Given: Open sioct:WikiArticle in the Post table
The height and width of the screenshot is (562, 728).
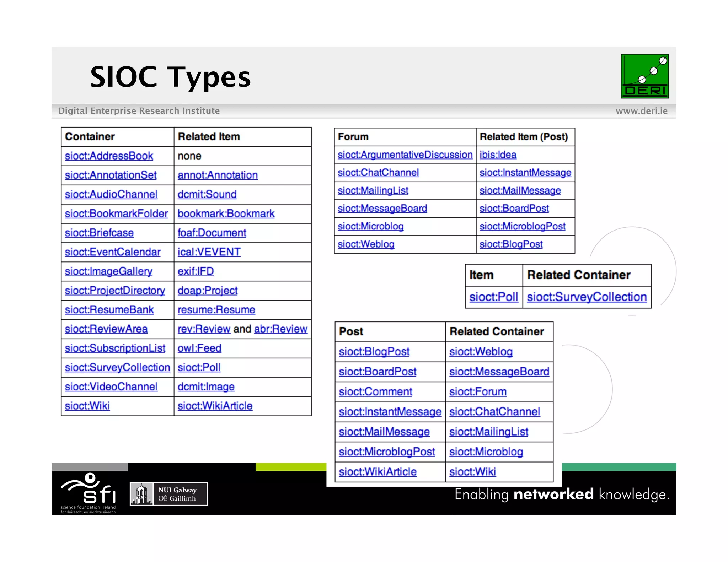Looking at the screenshot, I should point(378,472).
